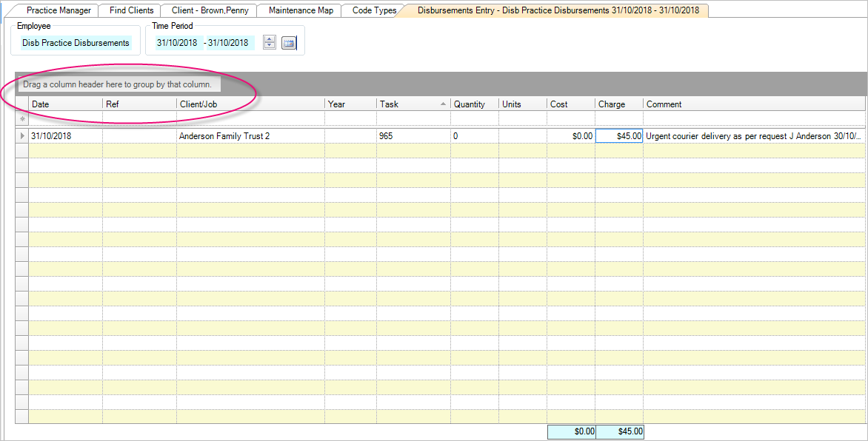Click the Urgent courier delivery comment cell
The image size is (868, 441).
(753, 136)
